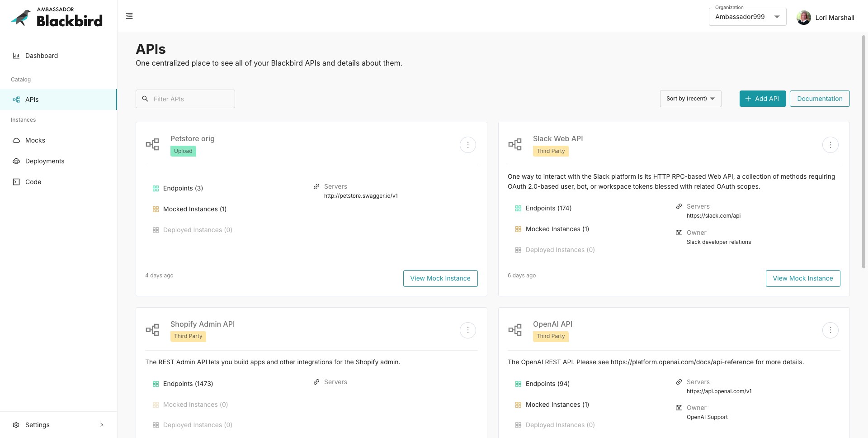This screenshot has height=438, width=868.
Task: Click the Code terminal icon
Action: click(x=16, y=182)
